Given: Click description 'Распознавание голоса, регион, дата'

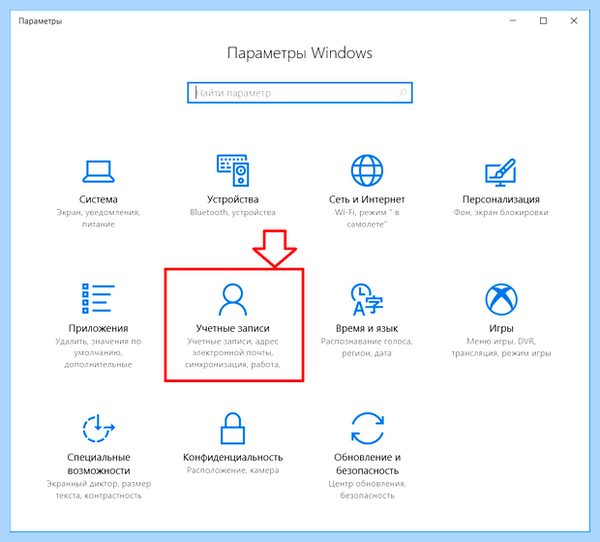Looking at the screenshot, I should point(367,347).
